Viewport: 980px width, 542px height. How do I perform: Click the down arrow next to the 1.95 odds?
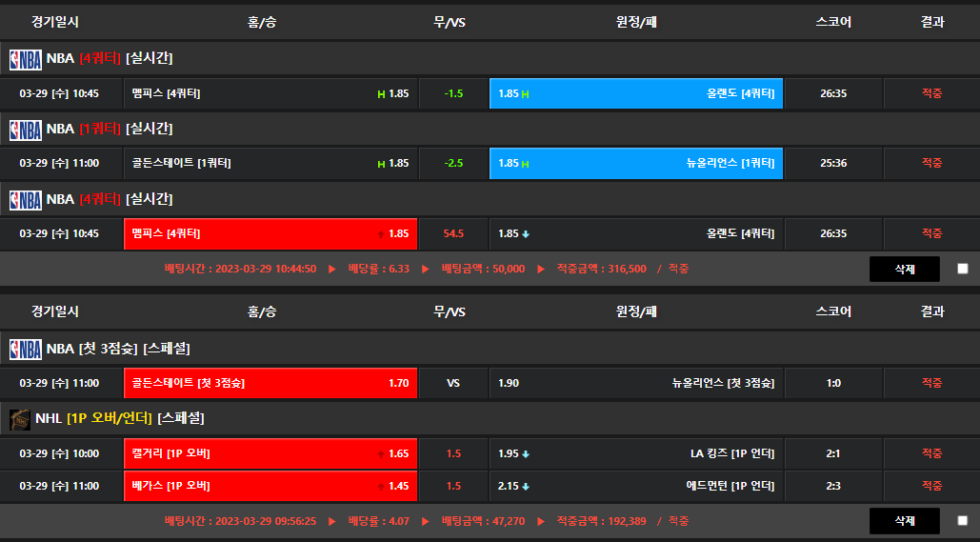(526, 454)
